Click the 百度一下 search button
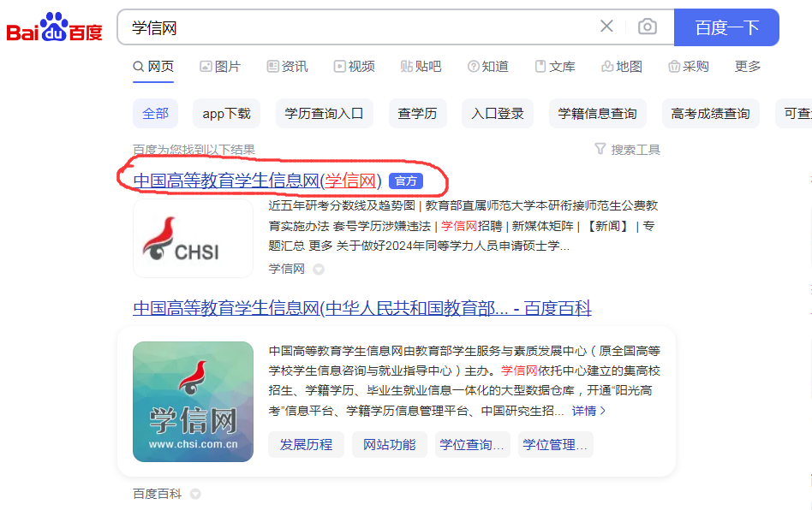 click(726, 27)
